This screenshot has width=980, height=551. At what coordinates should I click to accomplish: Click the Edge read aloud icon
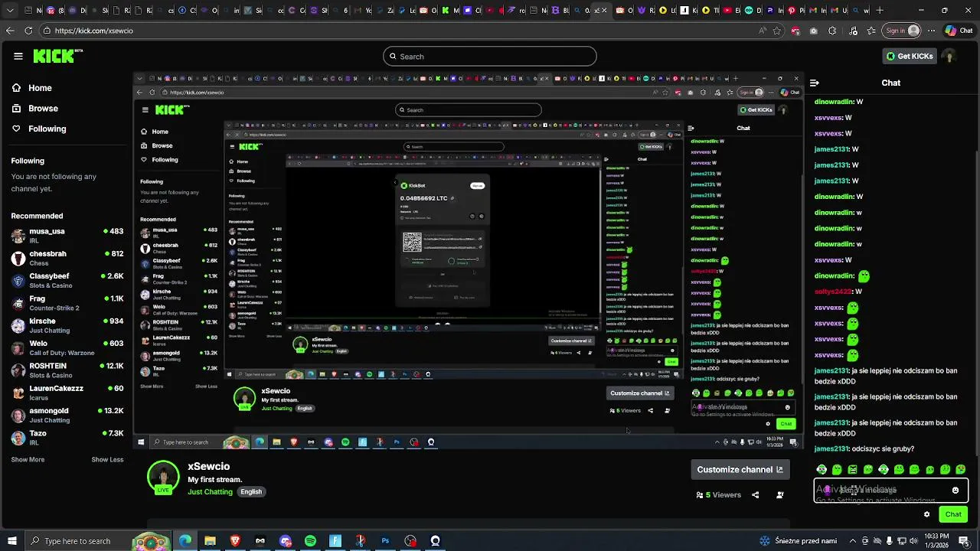pyautogui.click(x=762, y=31)
